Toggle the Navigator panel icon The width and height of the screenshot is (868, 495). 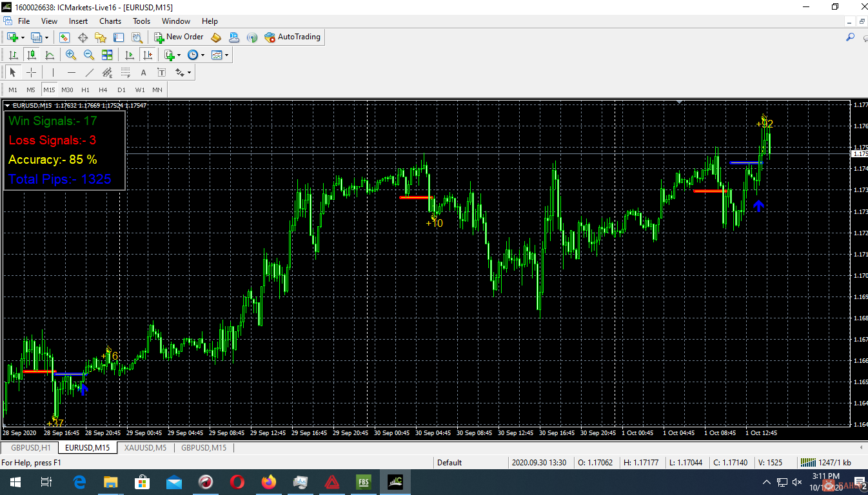[101, 37]
